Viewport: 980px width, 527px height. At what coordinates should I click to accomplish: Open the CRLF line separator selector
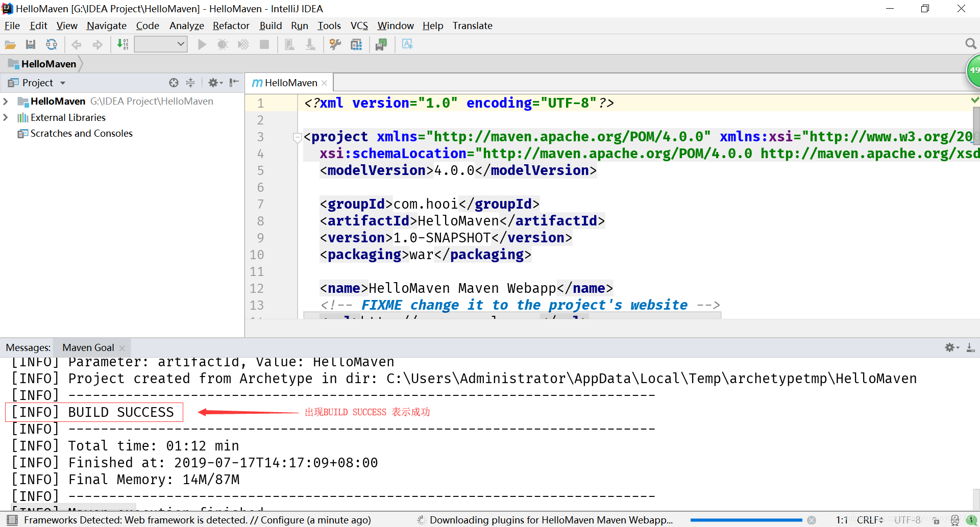[x=870, y=520]
